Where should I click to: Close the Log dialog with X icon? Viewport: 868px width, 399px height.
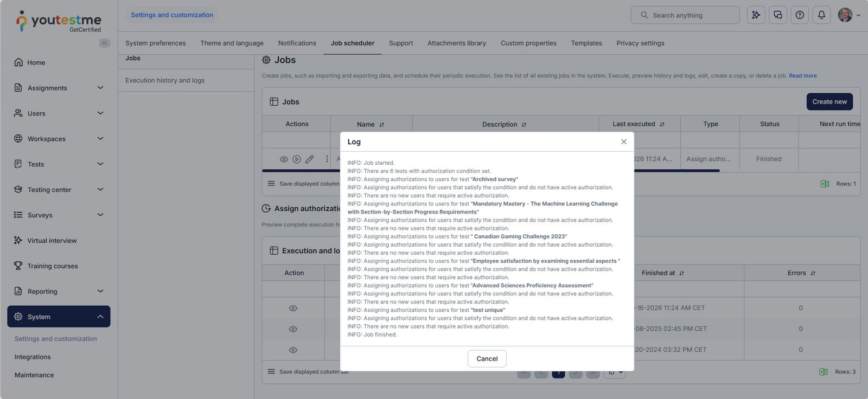tap(624, 141)
